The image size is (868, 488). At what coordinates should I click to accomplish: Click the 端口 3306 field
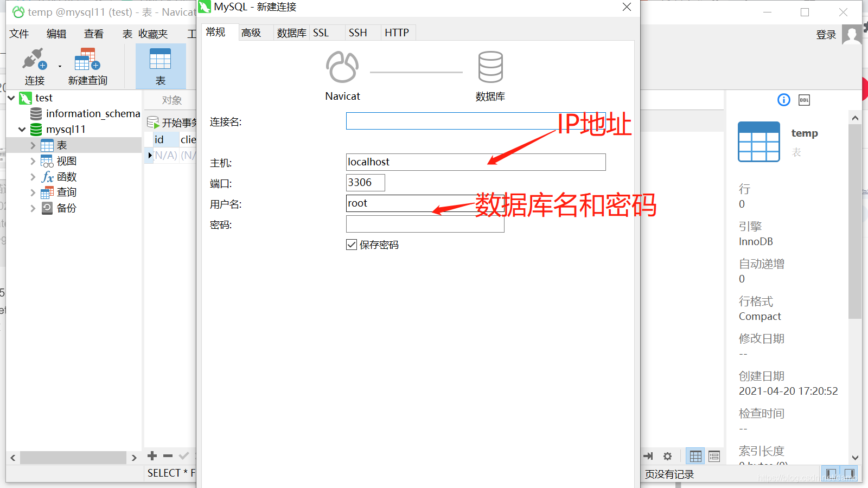366,183
